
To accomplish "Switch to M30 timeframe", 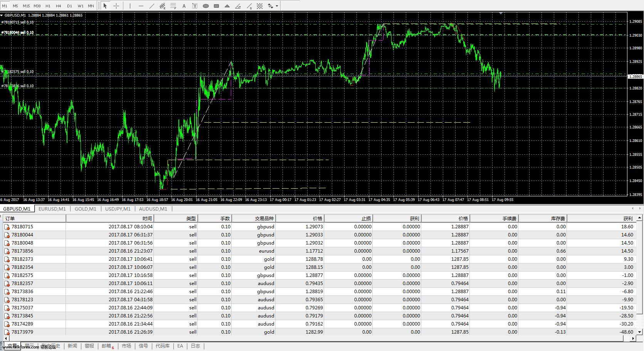I will tap(37, 6).
